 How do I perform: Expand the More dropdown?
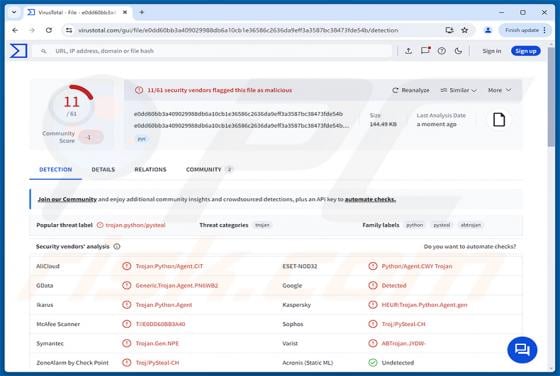[x=499, y=90]
